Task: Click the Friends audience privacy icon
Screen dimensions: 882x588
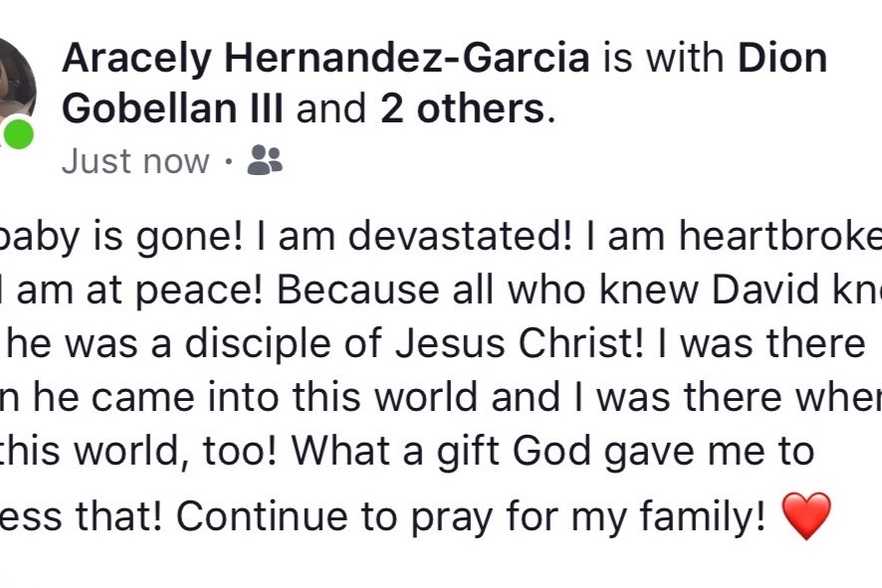Action: pos(265,160)
